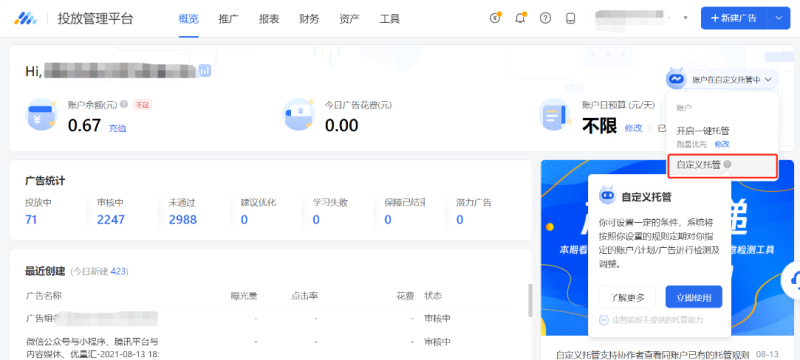Click the 0.67 account balance value
The height and width of the screenshot is (360, 800).
pos(84,125)
